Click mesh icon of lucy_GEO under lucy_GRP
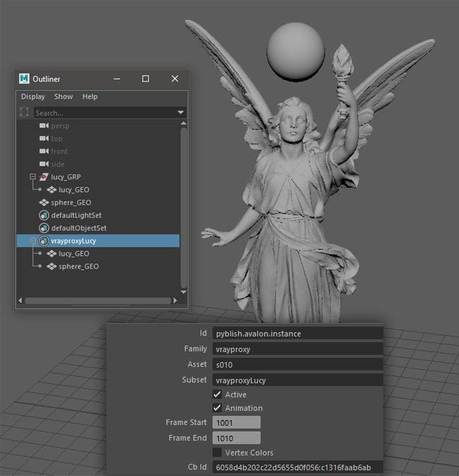This screenshot has height=476, width=459. click(52, 190)
